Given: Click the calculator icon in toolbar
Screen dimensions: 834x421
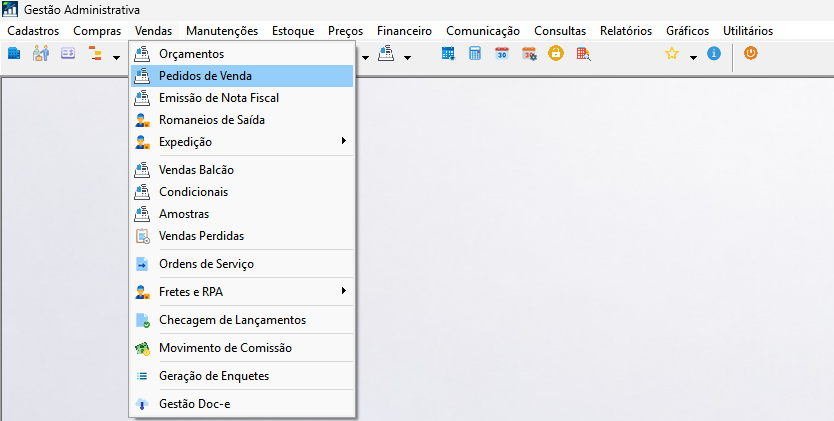Looking at the screenshot, I should pos(475,54).
